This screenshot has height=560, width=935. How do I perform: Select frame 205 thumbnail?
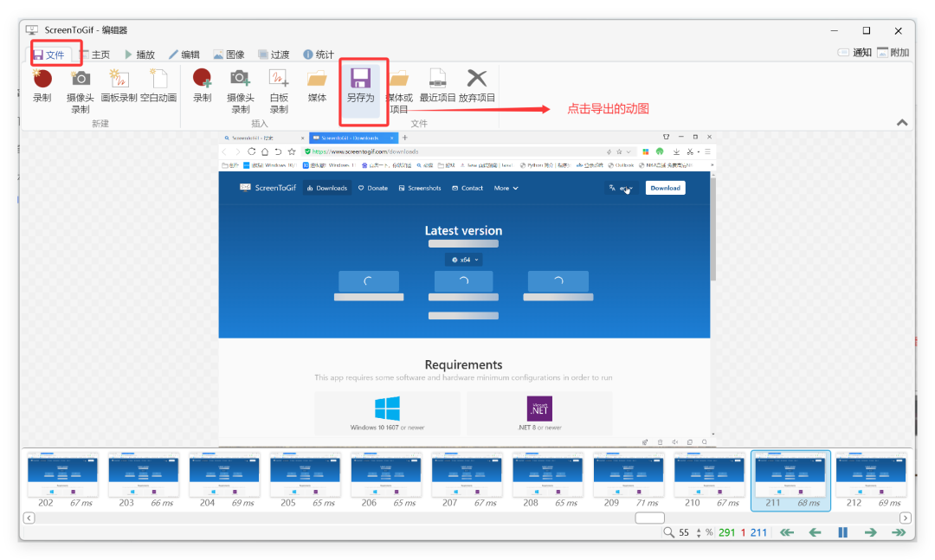(306, 480)
